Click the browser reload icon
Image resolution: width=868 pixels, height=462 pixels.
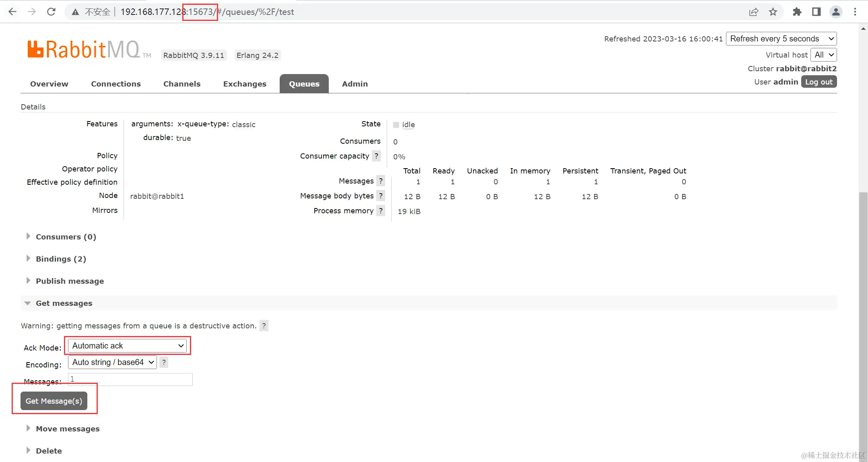coord(51,12)
